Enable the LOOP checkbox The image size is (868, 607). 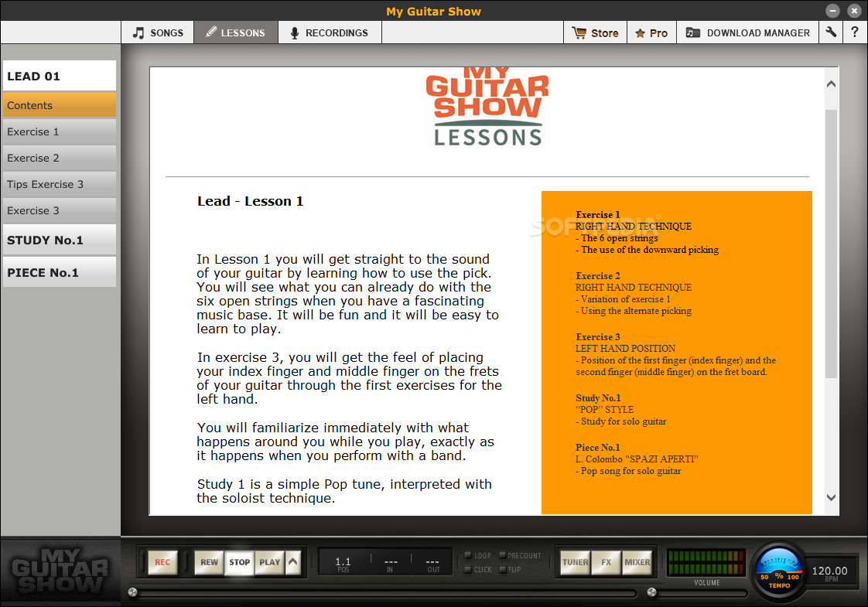468,555
